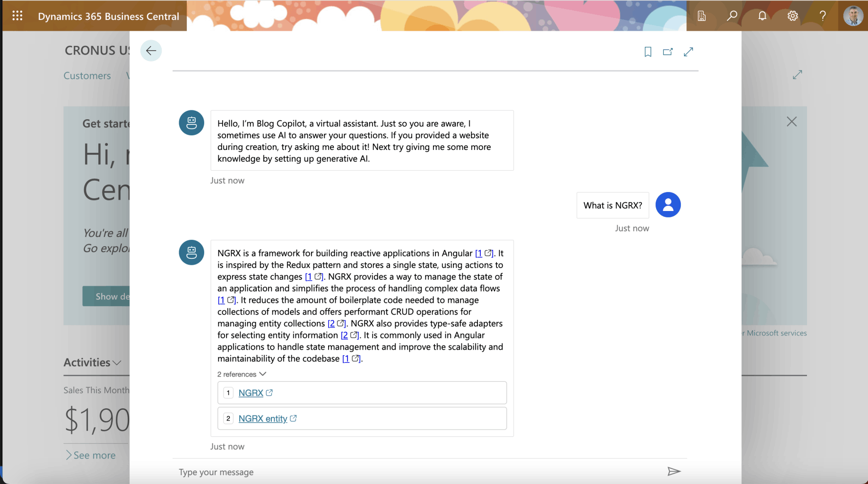Follow citation 1 after 'maintainability of the codebase'
Viewport: 868px width, 484px height.
click(x=351, y=359)
